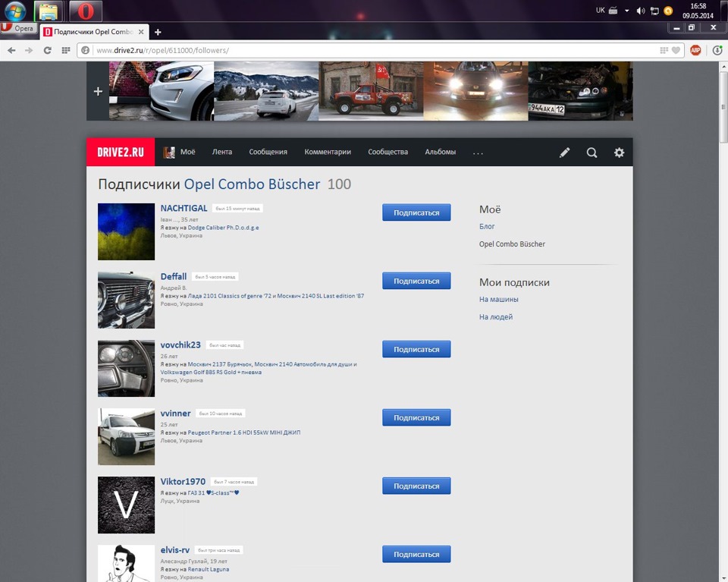Go forward to the next page
This screenshot has width=728, height=582.
[30, 50]
